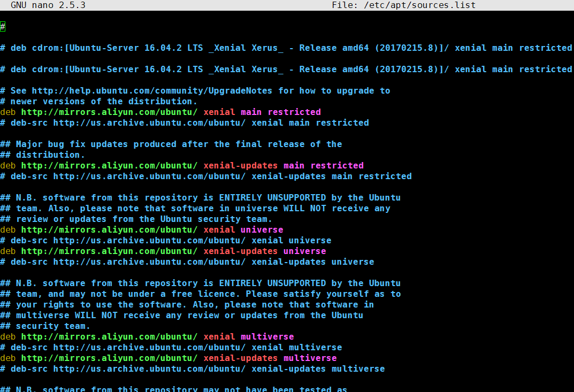The image size is (574, 392).
Task: Click the aliyun URL in the "xenial-updates universe" line
Action: (x=109, y=251)
